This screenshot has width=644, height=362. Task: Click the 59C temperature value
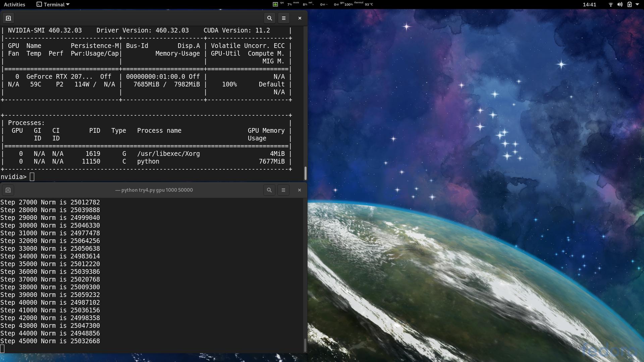coord(36,84)
